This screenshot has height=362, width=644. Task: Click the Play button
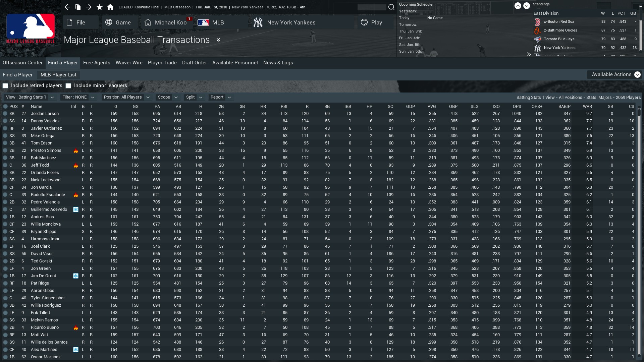(372, 22)
